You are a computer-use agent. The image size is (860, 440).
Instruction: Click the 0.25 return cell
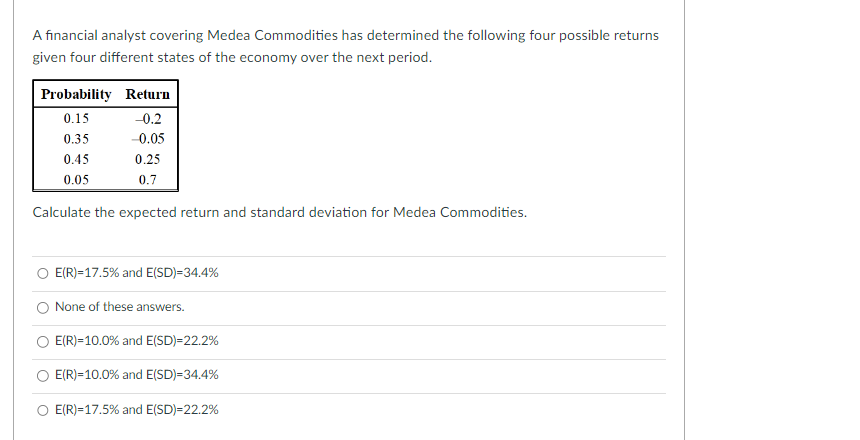pos(148,160)
